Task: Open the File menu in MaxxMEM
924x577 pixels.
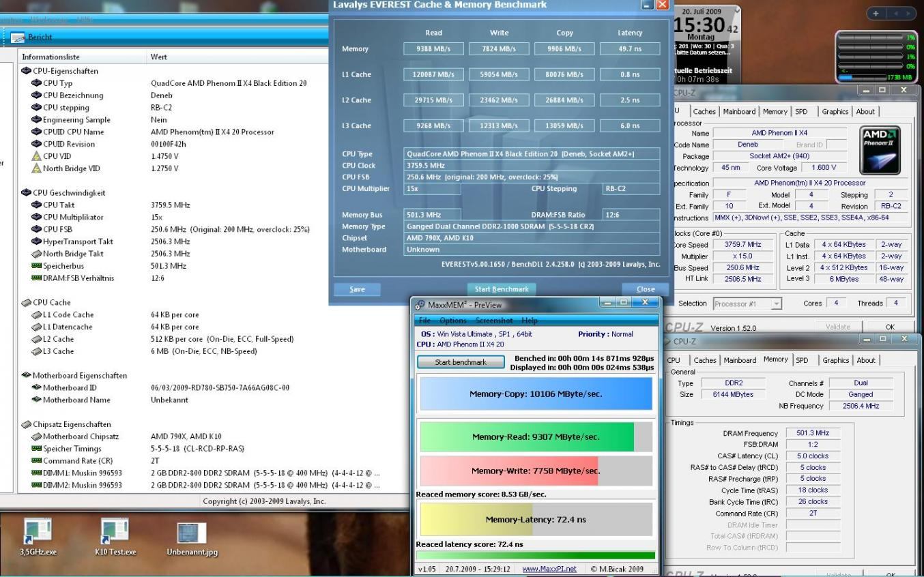Action: (424, 321)
